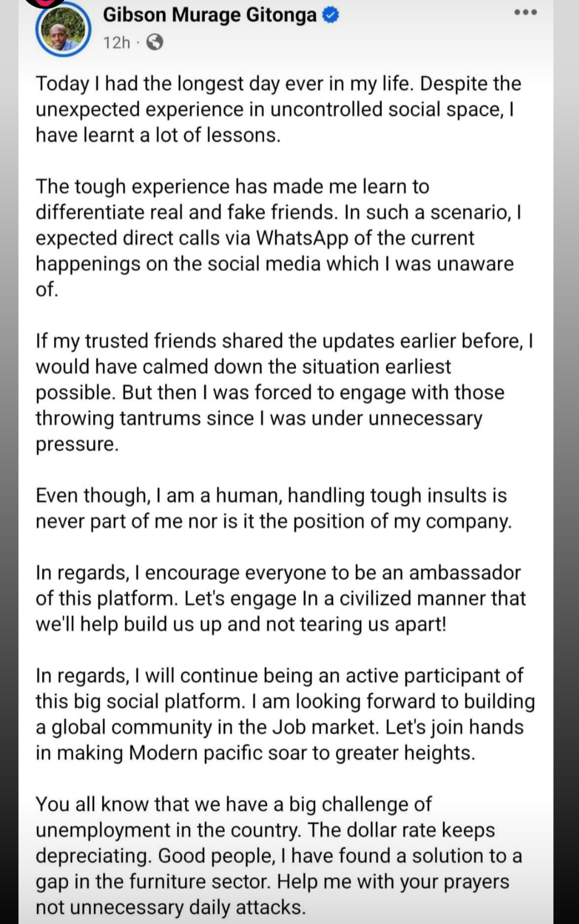Select paragraph starting 'The tough experience has made'

(x=278, y=238)
